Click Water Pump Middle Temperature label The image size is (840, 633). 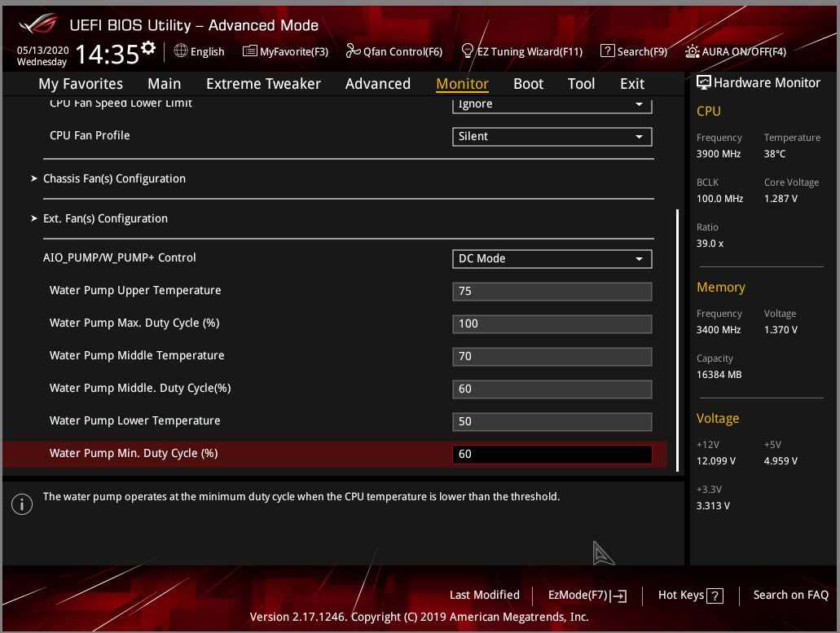click(137, 355)
